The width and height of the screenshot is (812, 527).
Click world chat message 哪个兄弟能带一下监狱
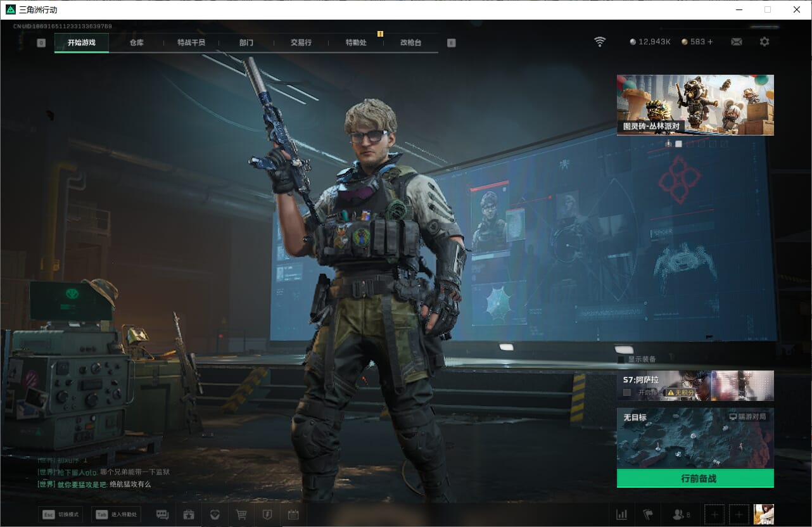[135, 472]
